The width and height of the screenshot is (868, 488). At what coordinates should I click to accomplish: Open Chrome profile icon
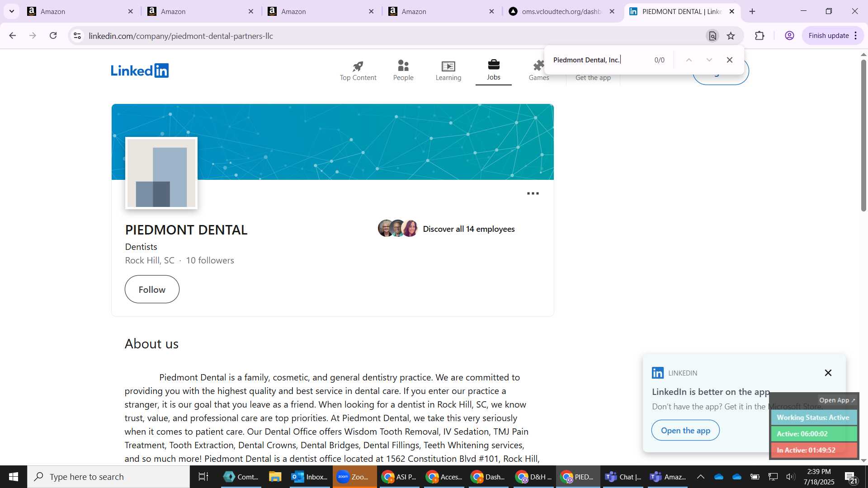click(x=789, y=36)
